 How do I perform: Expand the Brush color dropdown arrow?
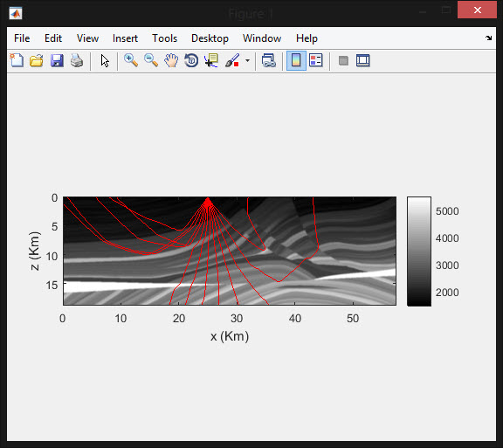tap(247, 60)
